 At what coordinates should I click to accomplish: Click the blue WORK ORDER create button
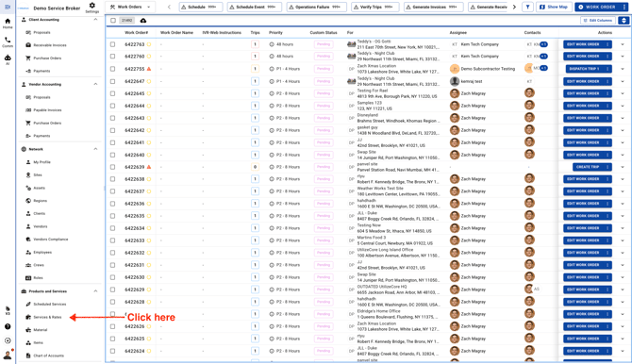coord(597,7)
